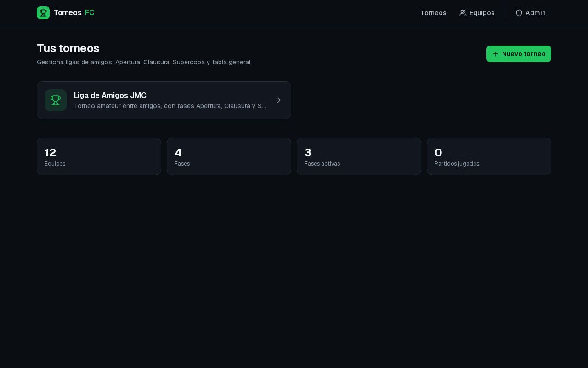Click the trophy icon on Liga de Amigos card
The image size is (588, 368).
pyautogui.click(x=56, y=100)
